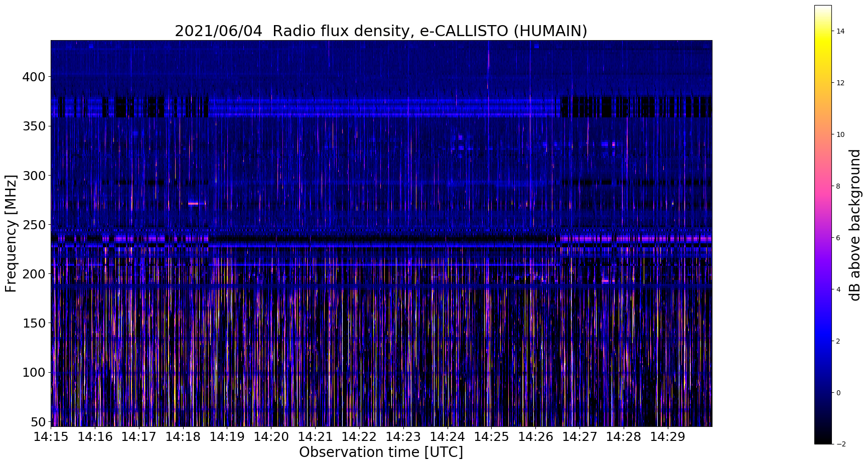Click the 200 MHz frequency tick label
Viewport: 868px width, 465px height.
[x=34, y=274]
